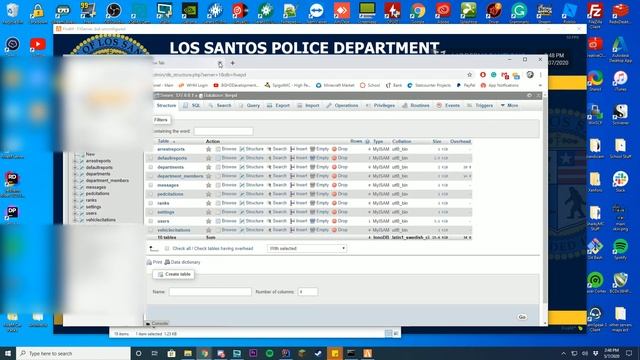Open the Import tab
Viewport: 640px width, 360px height.
point(308,106)
